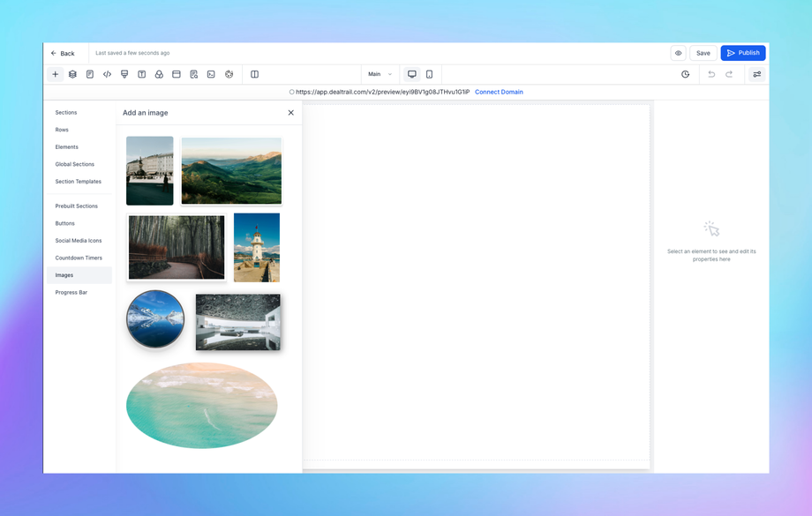Switch to mobile view
This screenshot has width=812, height=516.
[429, 74]
